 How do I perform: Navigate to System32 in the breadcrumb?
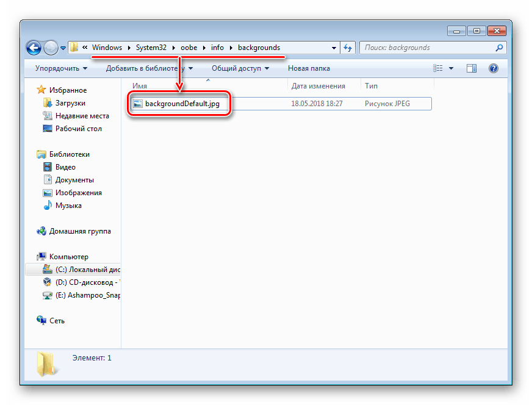pyautogui.click(x=151, y=48)
